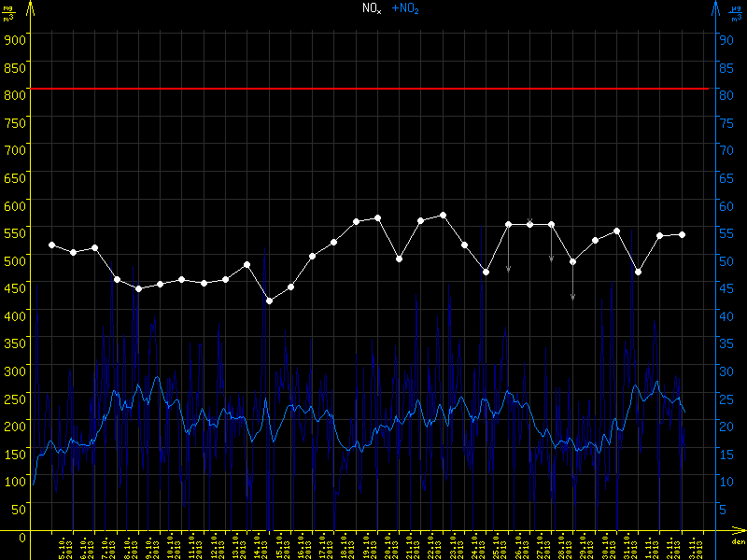Click the yellow unit label at top left
Screen dimensions: 747x560
coord(8,11)
